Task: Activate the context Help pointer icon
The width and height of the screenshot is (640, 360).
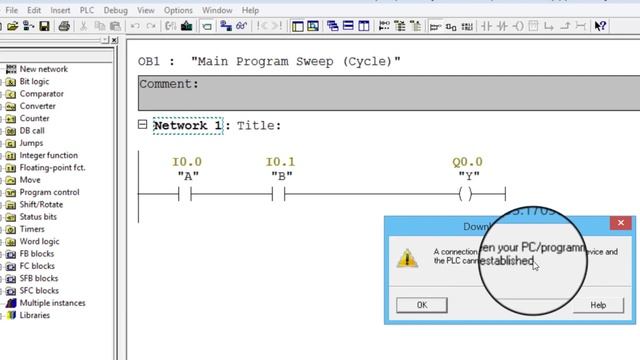Action: click(600, 27)
